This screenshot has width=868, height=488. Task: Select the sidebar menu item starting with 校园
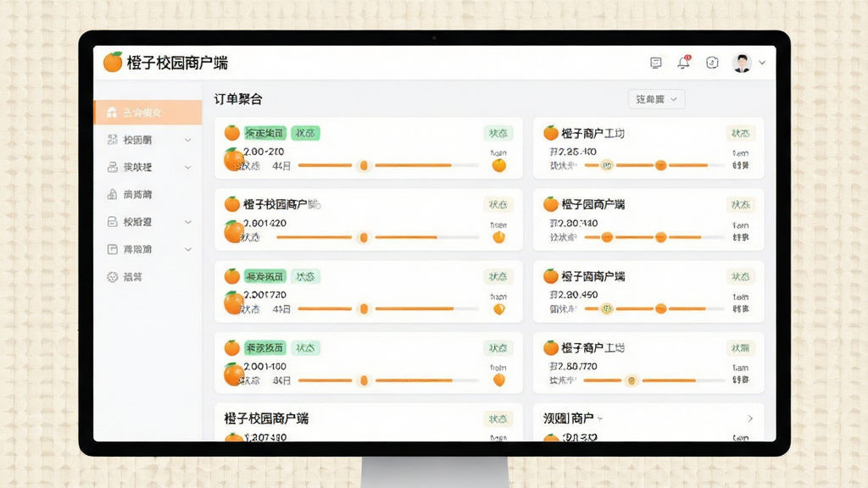pos(147,140)
